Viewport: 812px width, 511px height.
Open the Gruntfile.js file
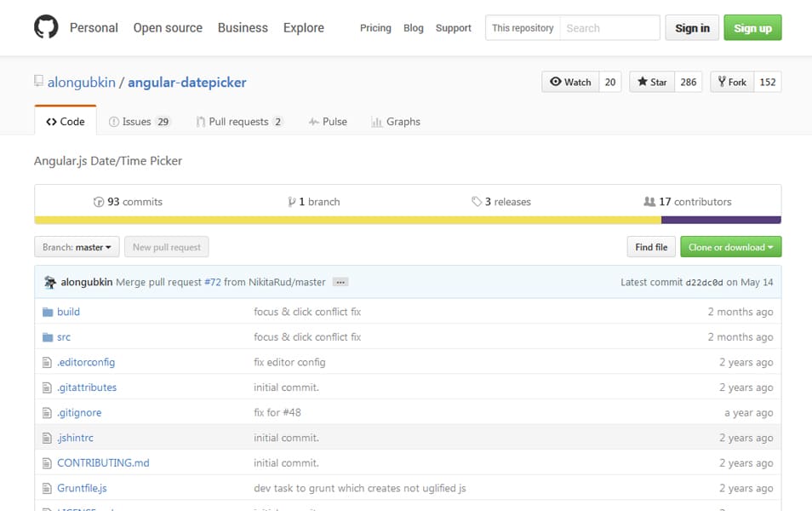[82, 488]
